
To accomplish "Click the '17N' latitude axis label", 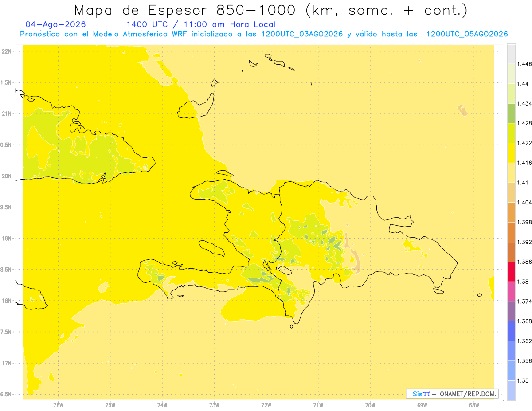I will coord(7,363).
